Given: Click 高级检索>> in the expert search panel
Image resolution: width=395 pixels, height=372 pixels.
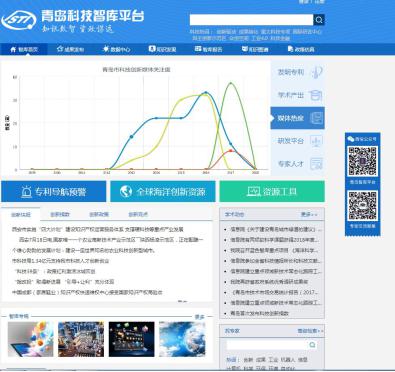Looking at the screenshot, I should 310,331.
